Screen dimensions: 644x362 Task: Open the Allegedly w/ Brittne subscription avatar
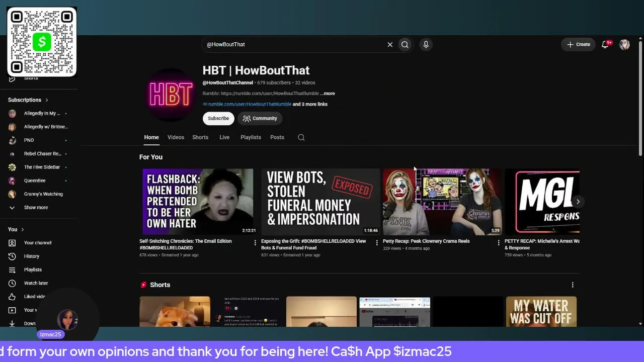[13, 127]
